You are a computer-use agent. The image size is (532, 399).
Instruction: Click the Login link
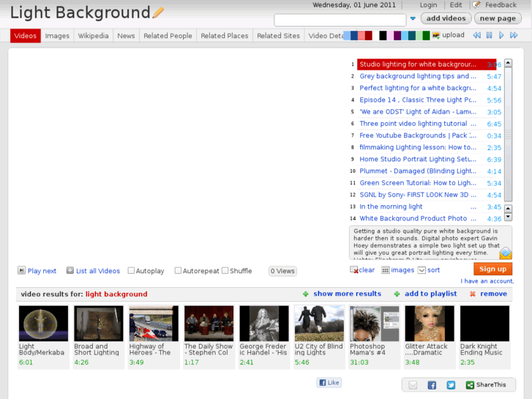coord(428,4)
